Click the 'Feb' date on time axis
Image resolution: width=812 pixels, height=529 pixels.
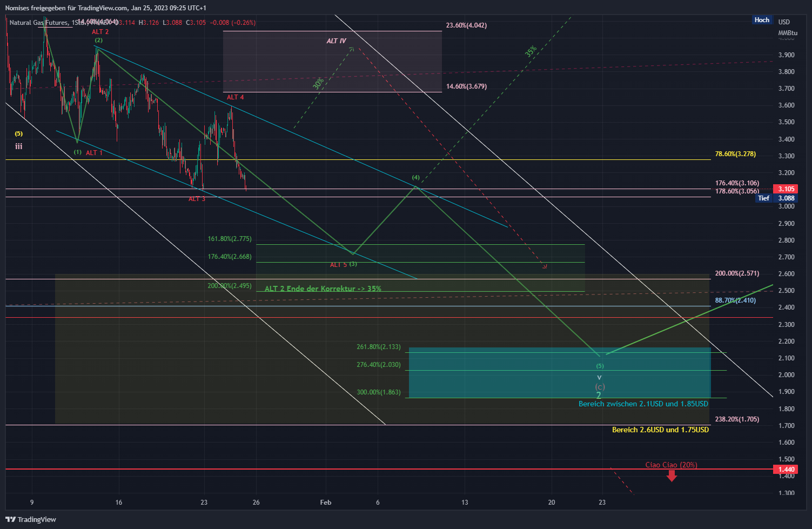click(x=326, y=503)
